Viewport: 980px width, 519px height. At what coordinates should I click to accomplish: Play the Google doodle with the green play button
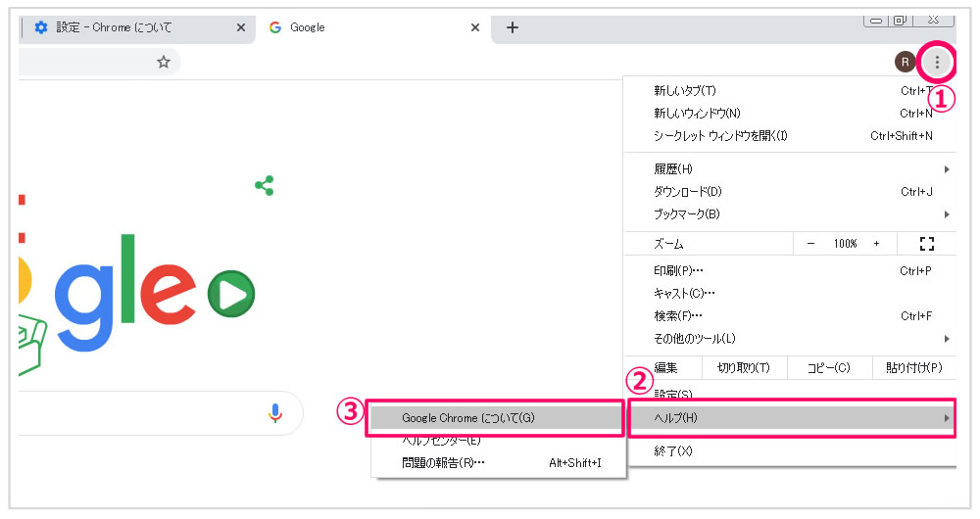pyautogui.click(x=231, y=294)
